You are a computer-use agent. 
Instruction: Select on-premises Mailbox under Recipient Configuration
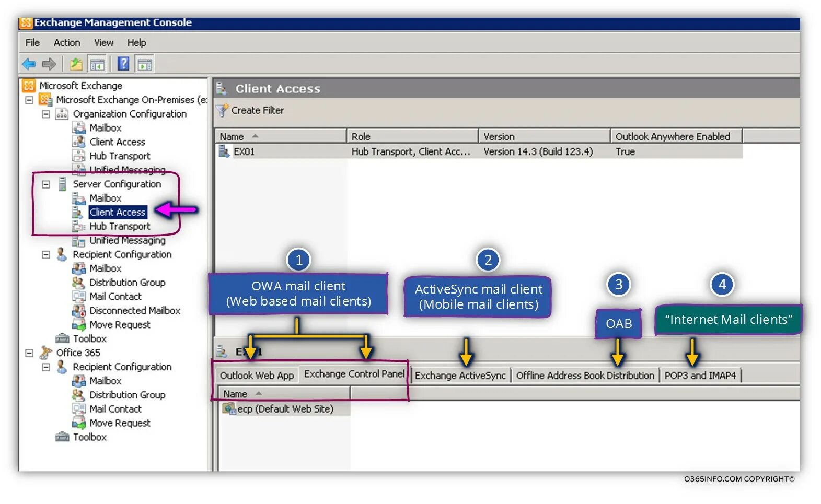(106, 268)
